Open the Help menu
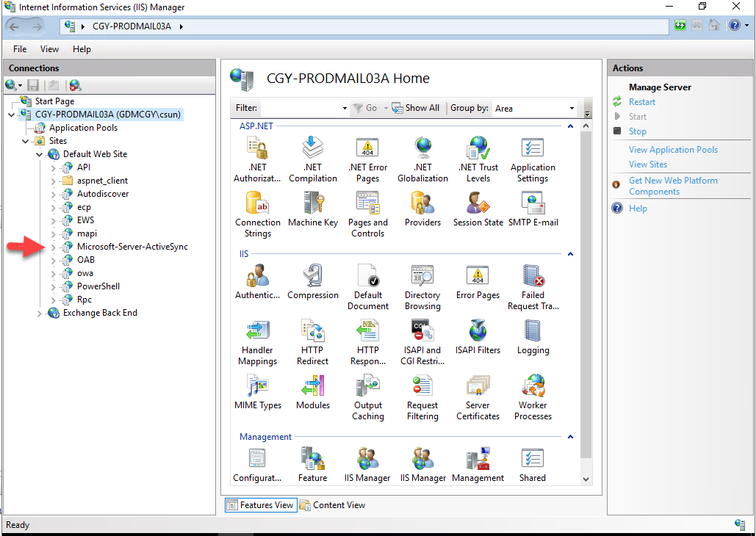756x536 pixels. coord(82,49)
